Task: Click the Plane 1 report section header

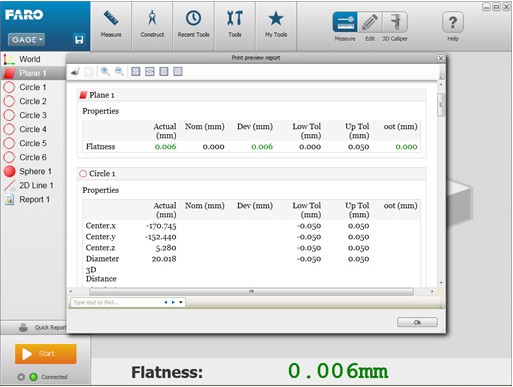Action: (252, 95)
